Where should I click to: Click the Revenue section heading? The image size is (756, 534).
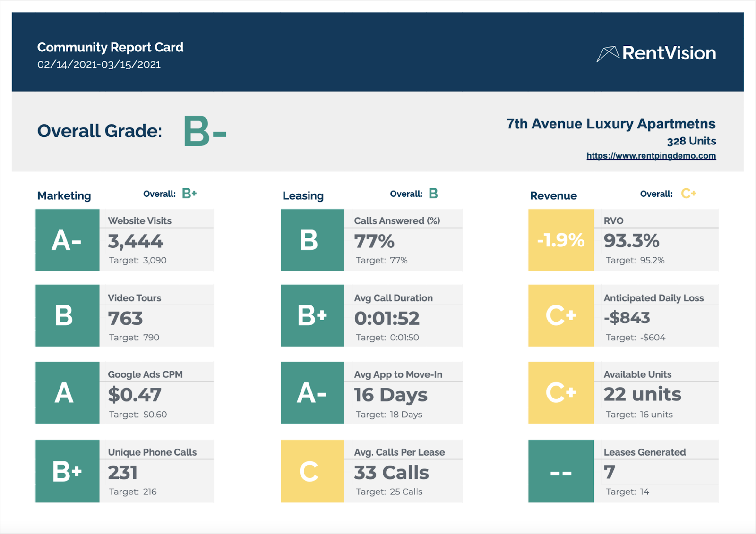pyautogui.click(x=553, y=196)
